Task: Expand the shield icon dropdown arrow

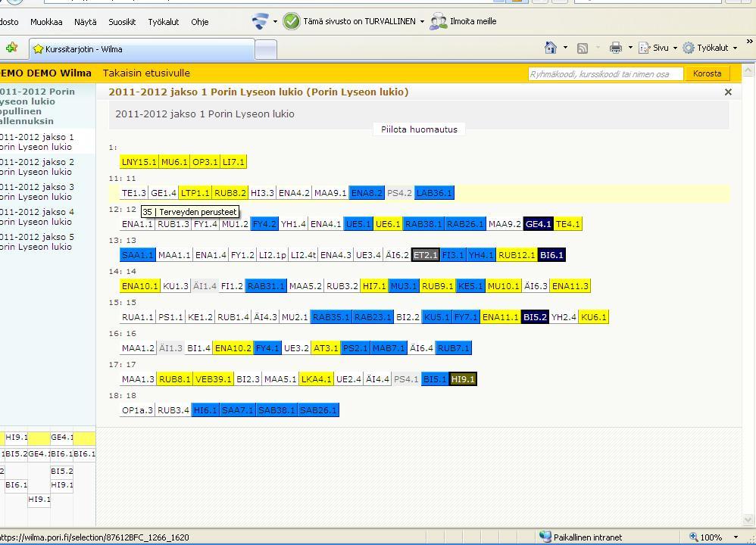Action: click(275, 22)
